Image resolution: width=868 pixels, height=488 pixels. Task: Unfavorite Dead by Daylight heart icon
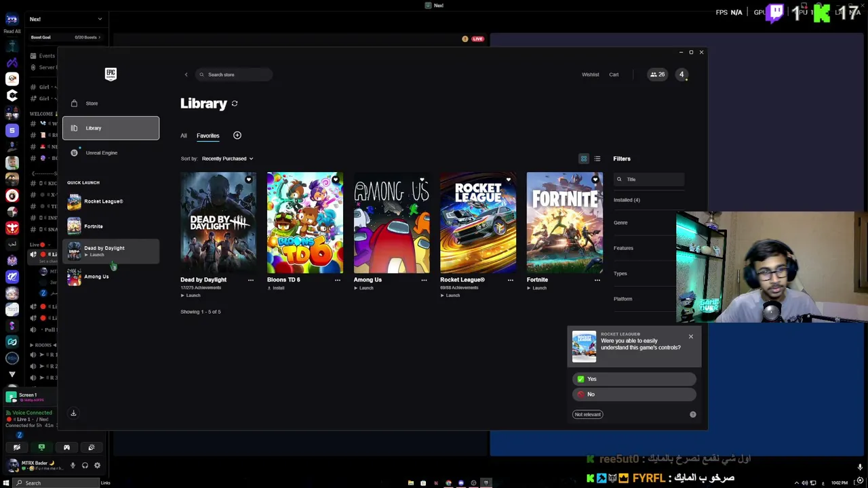coord(249,180)
